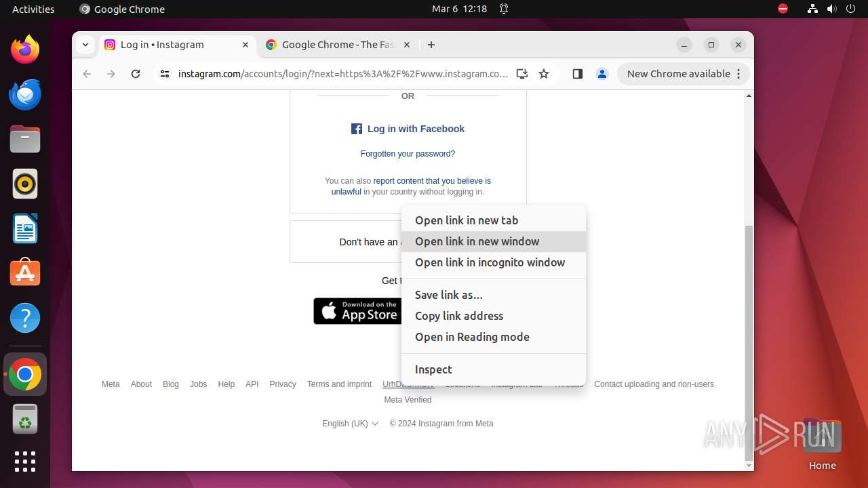Open power menu icon in top bar
The height and width of the screenshot is (488, 868).
click(x=851, y=9)
